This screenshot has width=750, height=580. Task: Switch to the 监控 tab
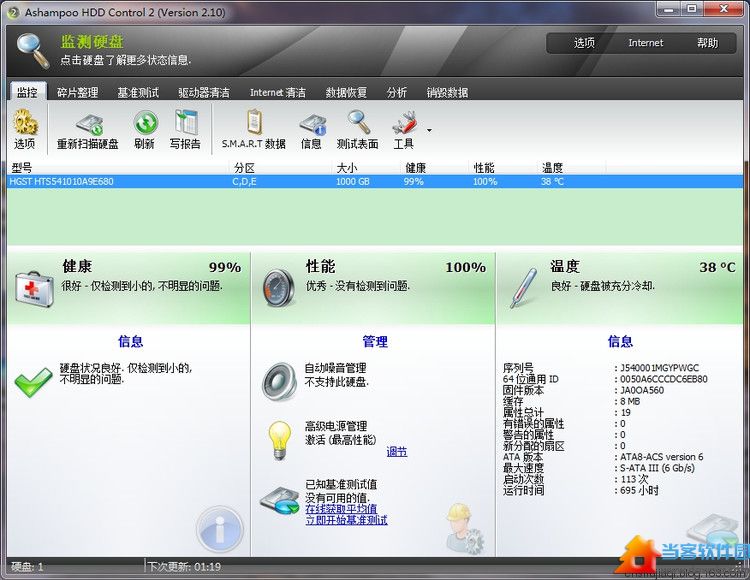click(x=27, y=92)
